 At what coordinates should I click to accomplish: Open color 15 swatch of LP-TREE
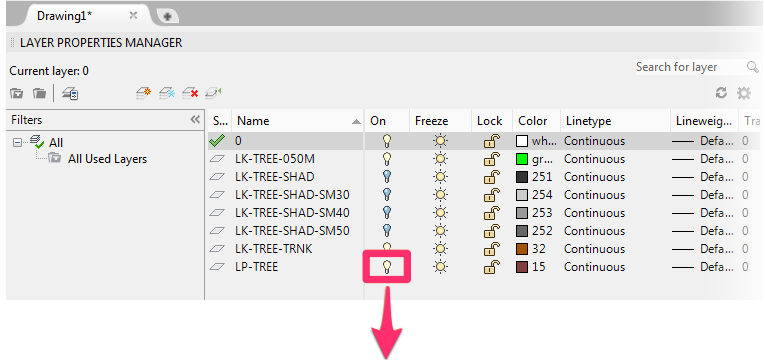pos(522,267)
